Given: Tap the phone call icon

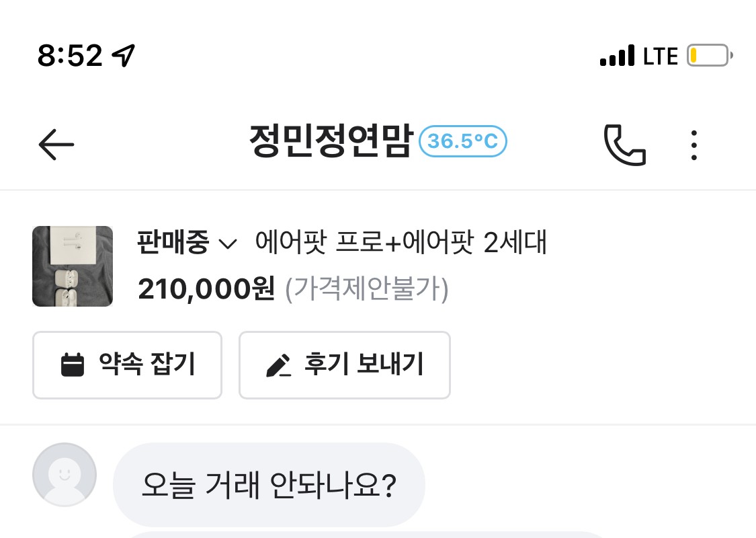Looking at the screenshot, I should [x=624, y=145].
